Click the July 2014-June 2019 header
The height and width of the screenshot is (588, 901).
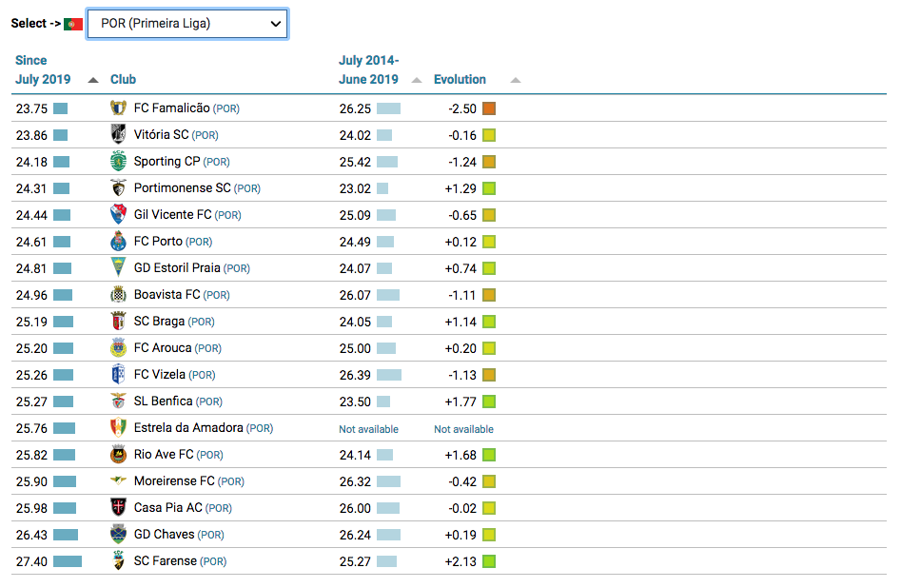(x=368, y=69)
